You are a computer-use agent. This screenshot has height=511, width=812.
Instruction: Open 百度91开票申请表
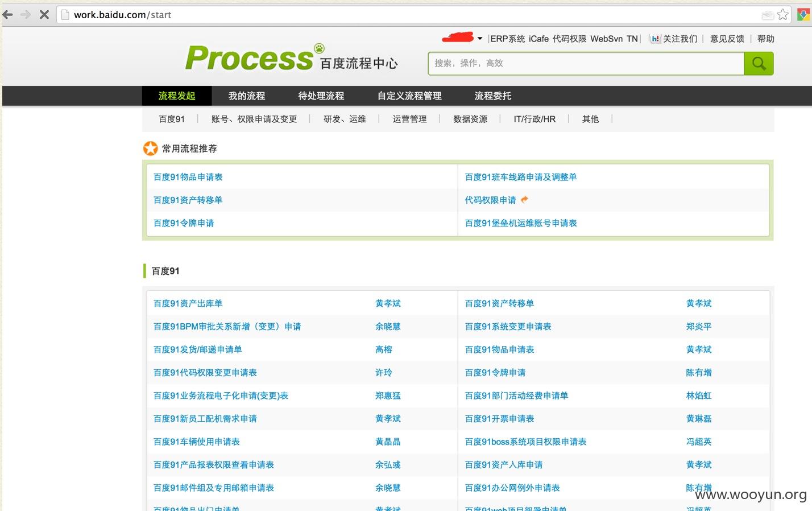pos(500,419)
